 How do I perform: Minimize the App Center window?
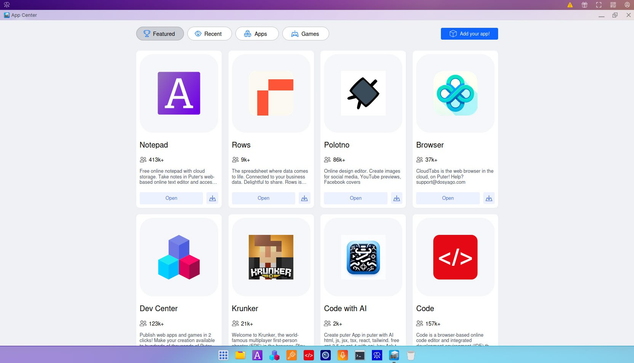click(x=601, y=15)
